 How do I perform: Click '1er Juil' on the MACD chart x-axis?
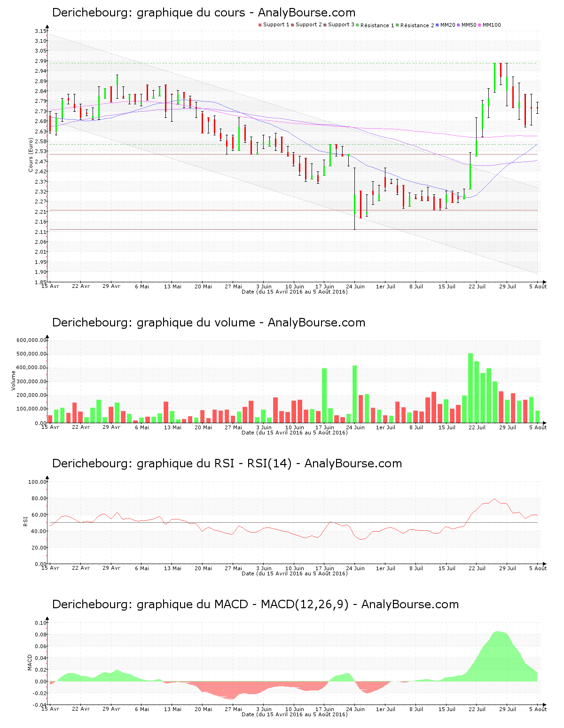tap(385, 709)
